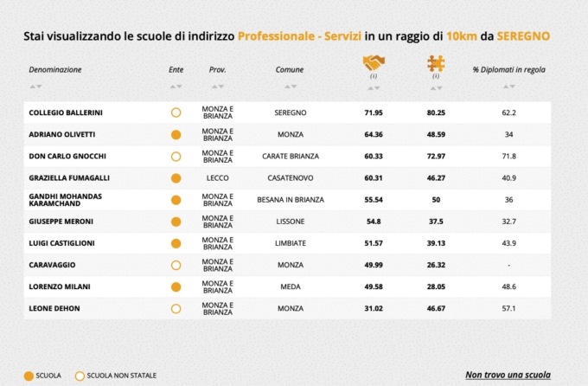Open the Non trovo una scuola link

coord(507,375)
